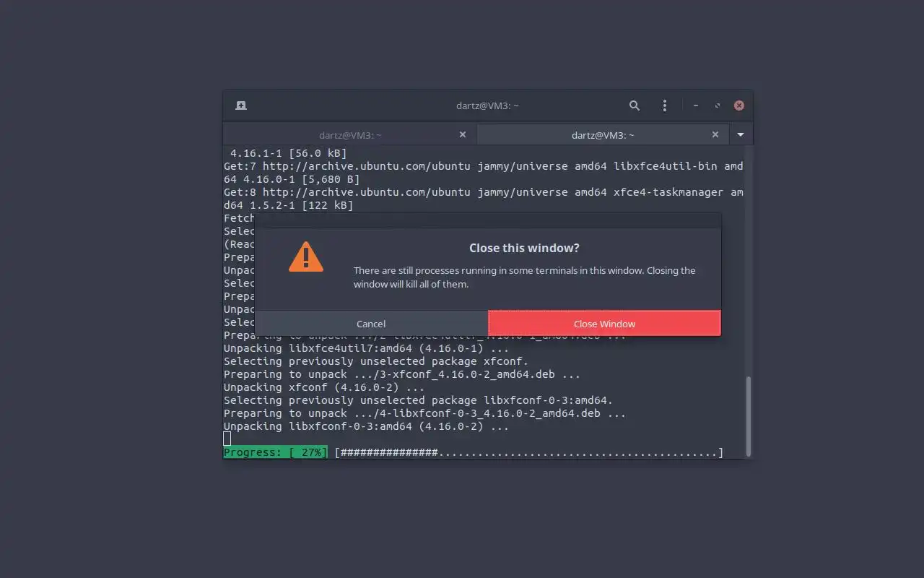This screenshot has height=578, width=924.
Task: Open a new terminal tab via header icon
Action: point(241,105)
